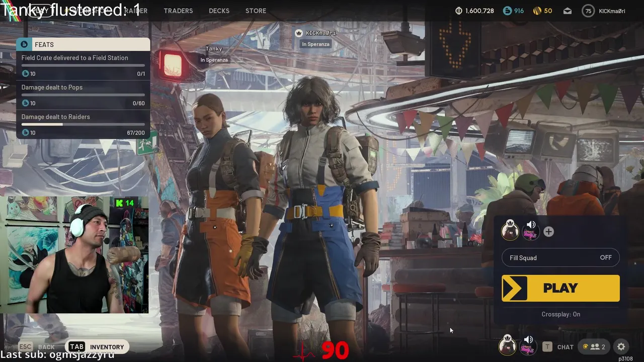Invite a player with the plus icon
Screen dimensions: 644x362
(548, 232)
